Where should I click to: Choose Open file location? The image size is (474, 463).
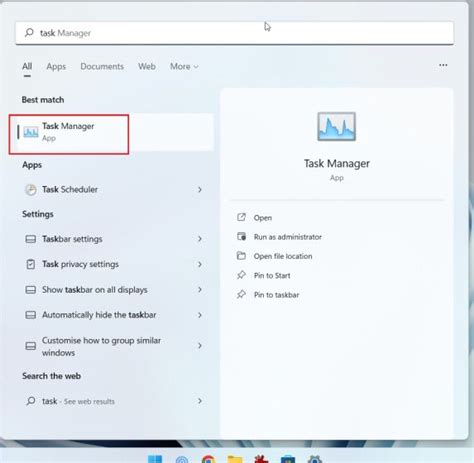pos(283,256)
